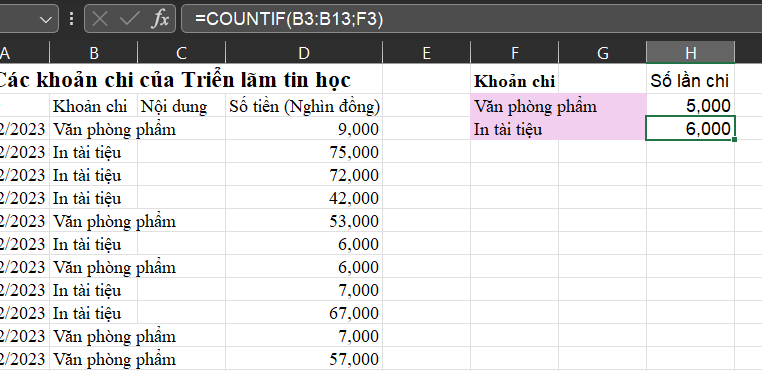
Task: Select column G header
Action: (x=602, y=53)
